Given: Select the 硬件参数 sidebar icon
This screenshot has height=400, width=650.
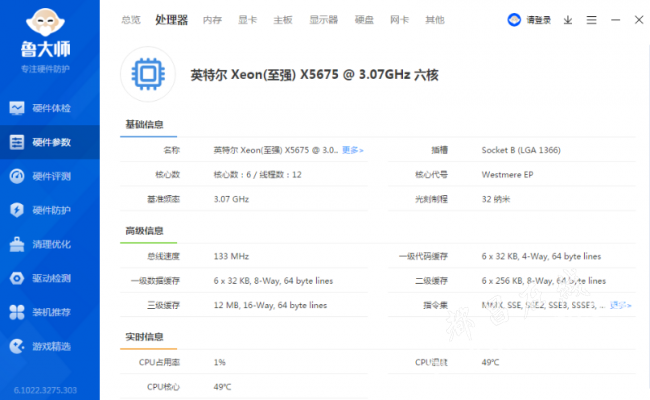Looking at the screenshot, I should click(17, 142).
